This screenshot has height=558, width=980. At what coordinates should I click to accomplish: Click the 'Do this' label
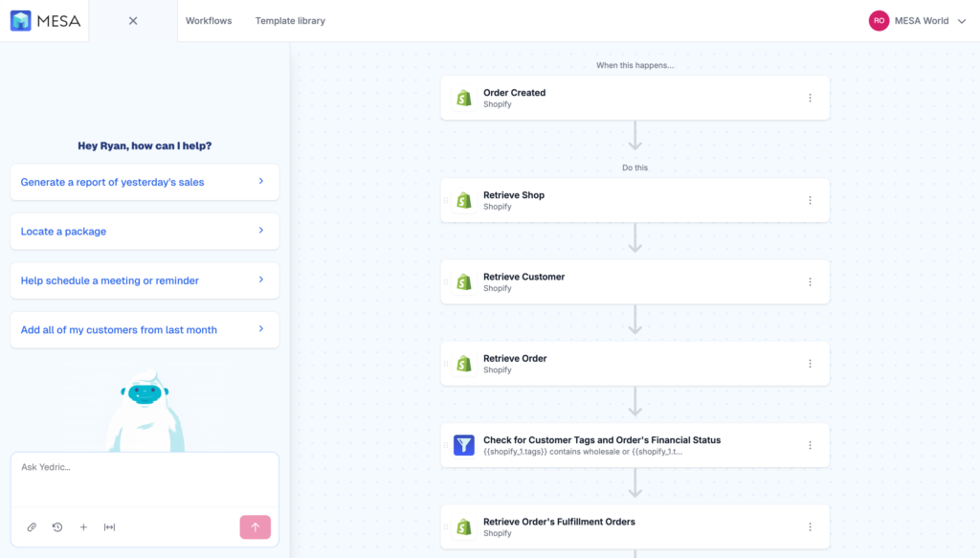635,167
